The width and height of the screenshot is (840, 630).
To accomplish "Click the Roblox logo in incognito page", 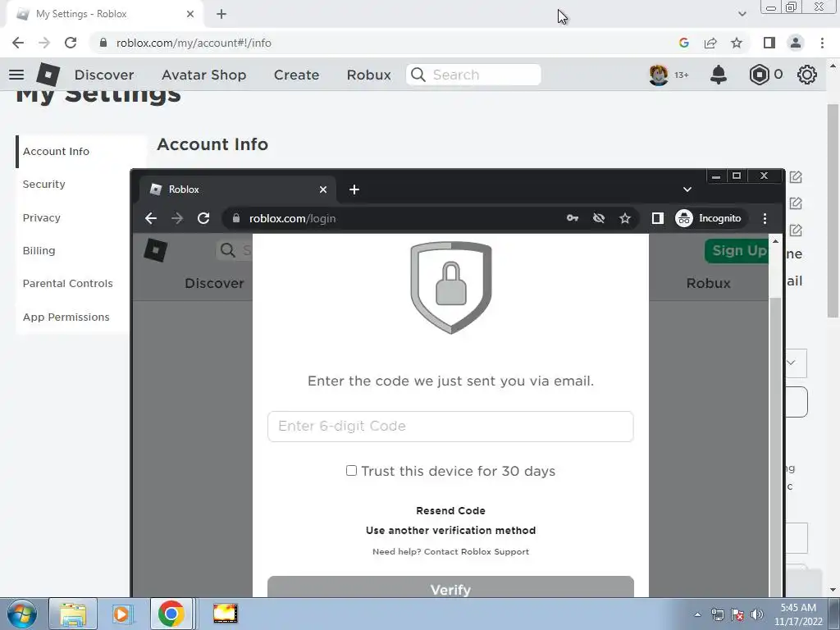I will coord(155,250).
